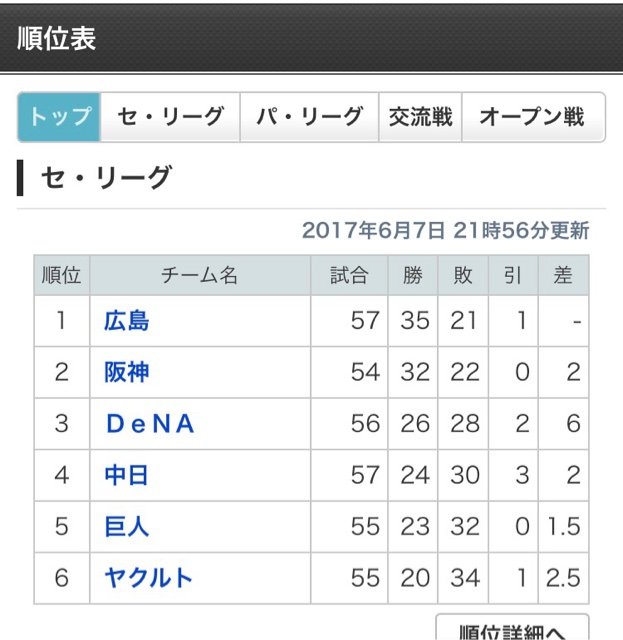Click the セ・リーグ section heading
Image resolution: width=623 pixels, height=640 pixels.
pyautogui.click(x=106, y=179)
